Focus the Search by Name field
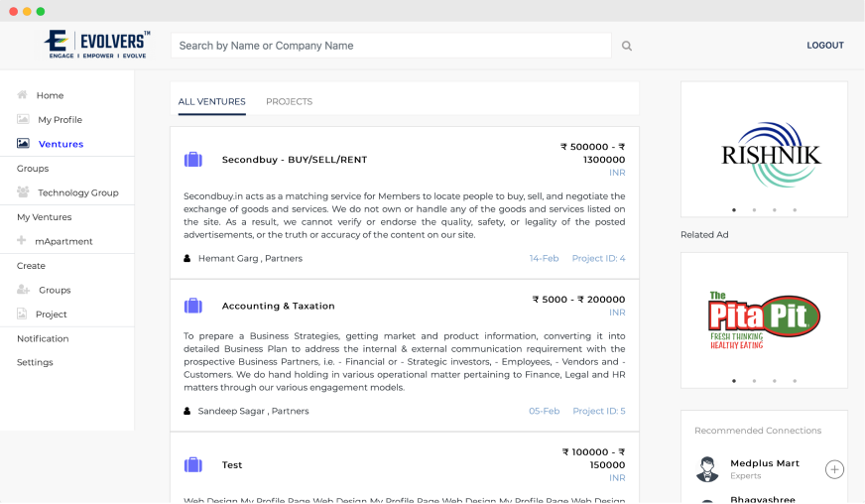865x504 pixels. pos(391,46)
